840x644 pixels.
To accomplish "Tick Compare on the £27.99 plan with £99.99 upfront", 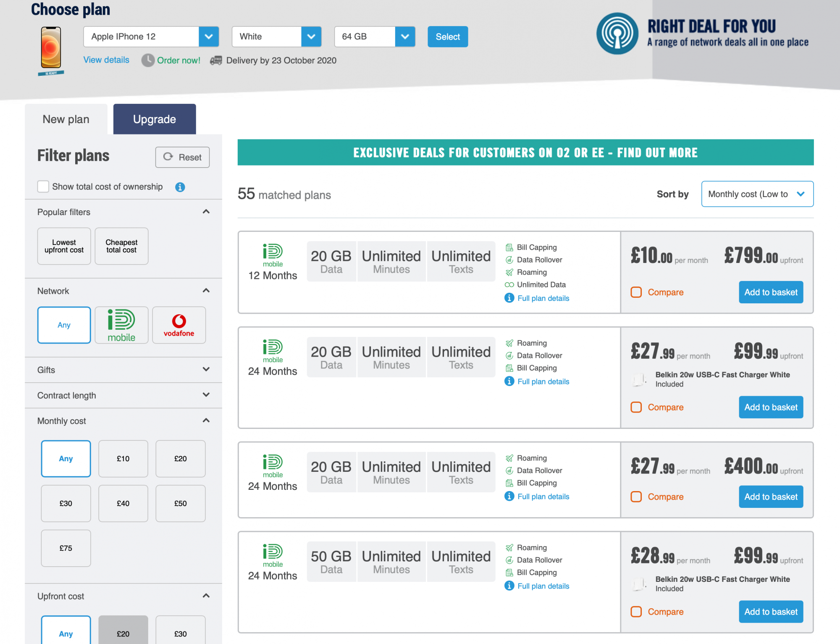I will (636, 407).
